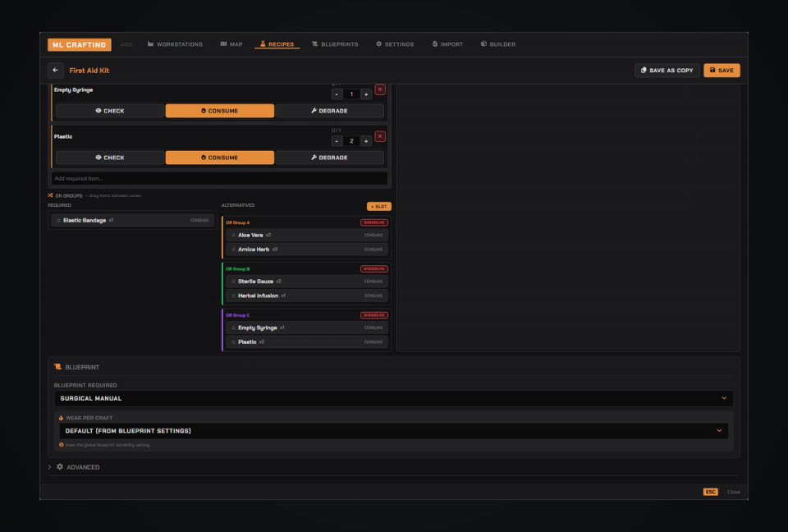Remove Empty Syringe with the red X

click(x=380, y=89)
